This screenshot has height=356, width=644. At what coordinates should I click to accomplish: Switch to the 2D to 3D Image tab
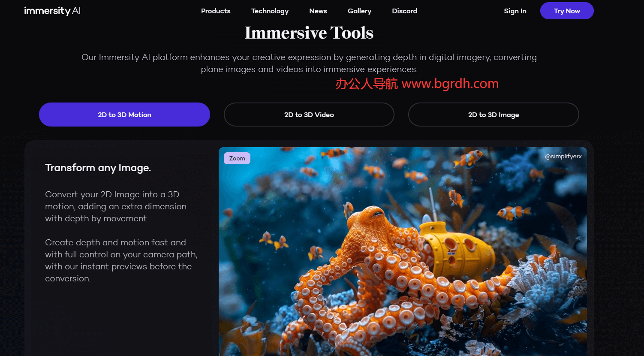(x=494, y=115)
